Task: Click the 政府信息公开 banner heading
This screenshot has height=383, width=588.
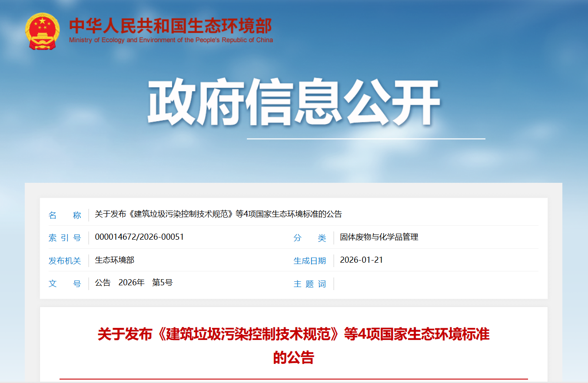Action: 293,103
